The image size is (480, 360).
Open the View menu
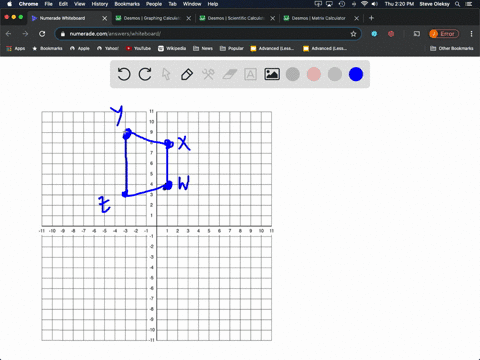pyautogui.click(x=79, y=4)
